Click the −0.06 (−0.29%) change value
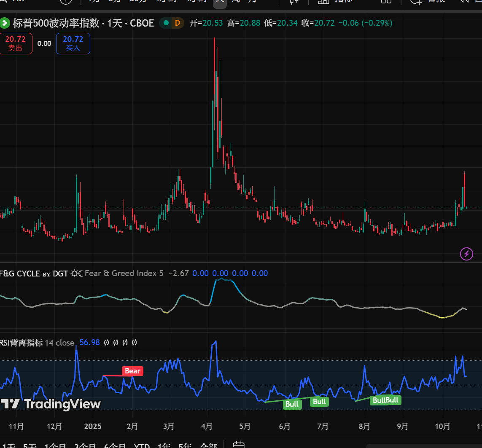 tap(366, 23)
